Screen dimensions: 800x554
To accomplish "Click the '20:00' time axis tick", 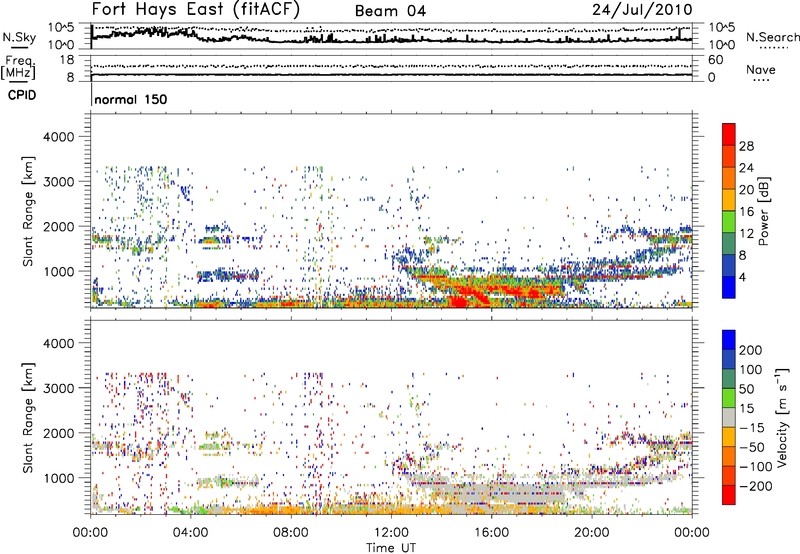I will (592, 533).
